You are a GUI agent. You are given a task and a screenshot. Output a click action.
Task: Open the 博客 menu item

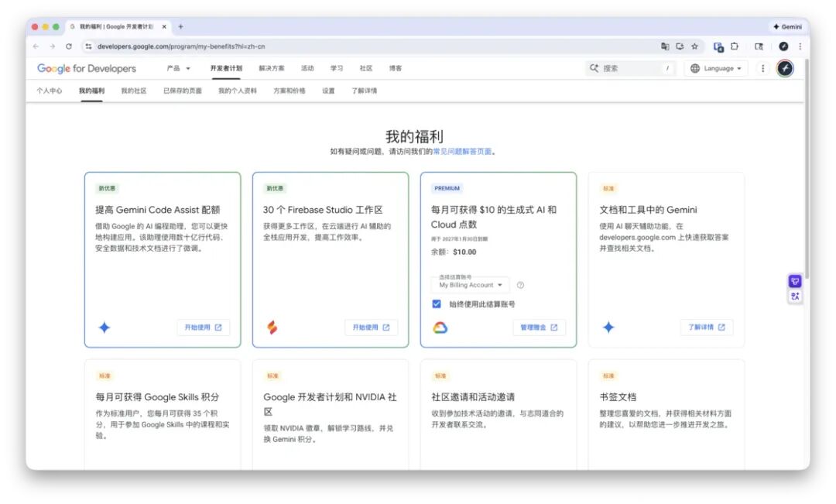click(x=395, y=68)
